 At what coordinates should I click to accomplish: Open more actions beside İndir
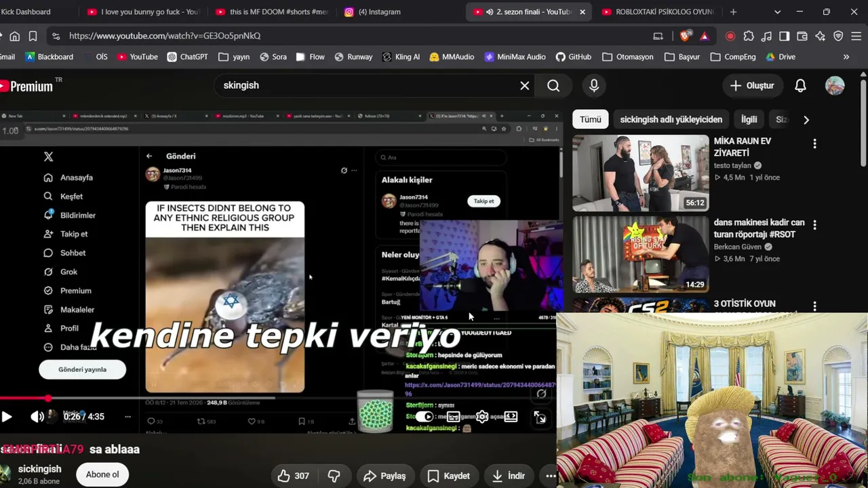(x=551, y=476)
